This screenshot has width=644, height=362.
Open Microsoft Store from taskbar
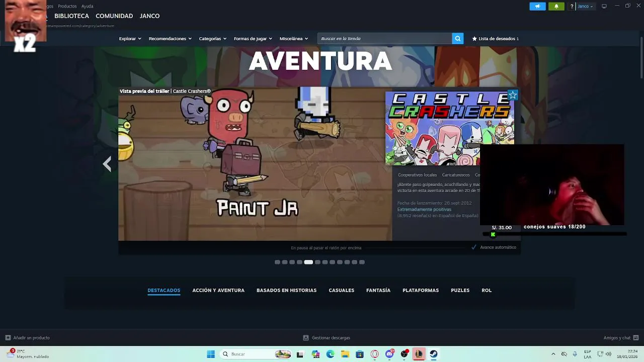(x=360, y=354)
